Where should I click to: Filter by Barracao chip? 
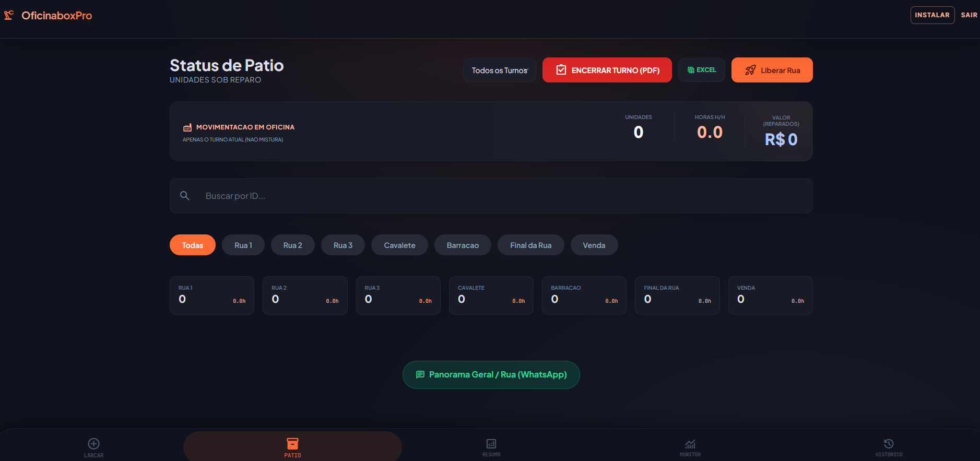[x=463, y=245]
